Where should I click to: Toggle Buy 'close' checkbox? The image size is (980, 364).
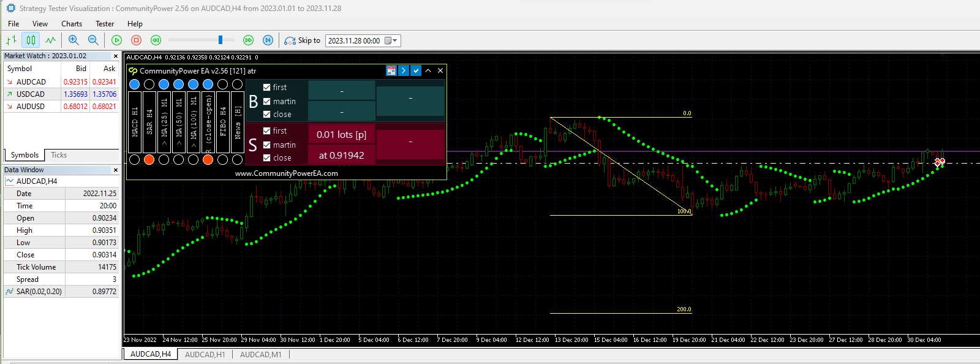pos(266,114)
